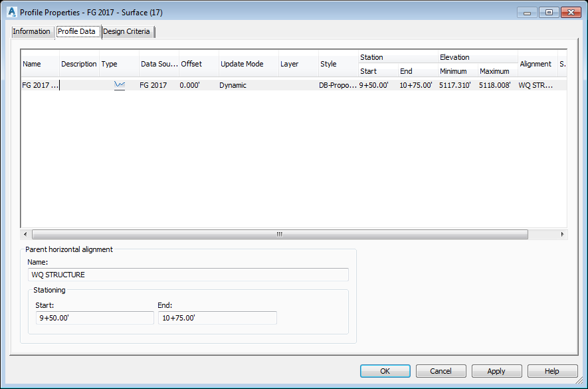
Task: Click the left arrow of the horizontal scrollbar
Action: (x=25, y=234)
